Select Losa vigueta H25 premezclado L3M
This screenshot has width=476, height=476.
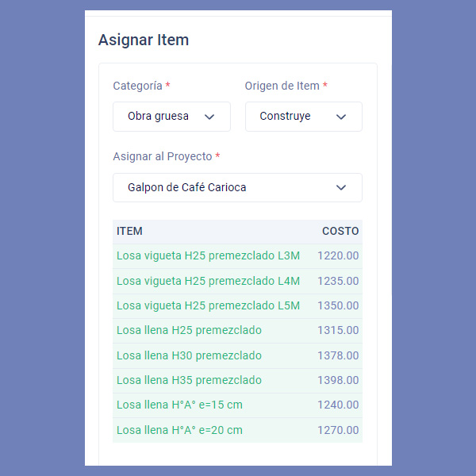click(208, 255)
